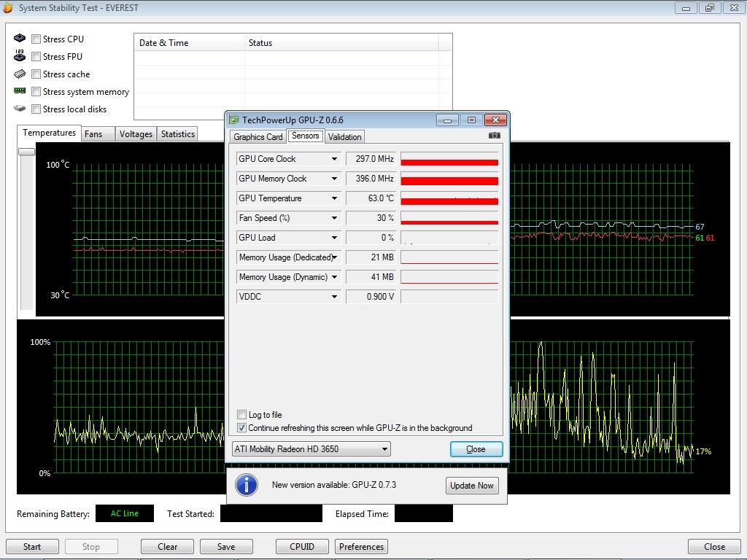Click the 297.0 MHz core clock value

[x=371, y=159]
